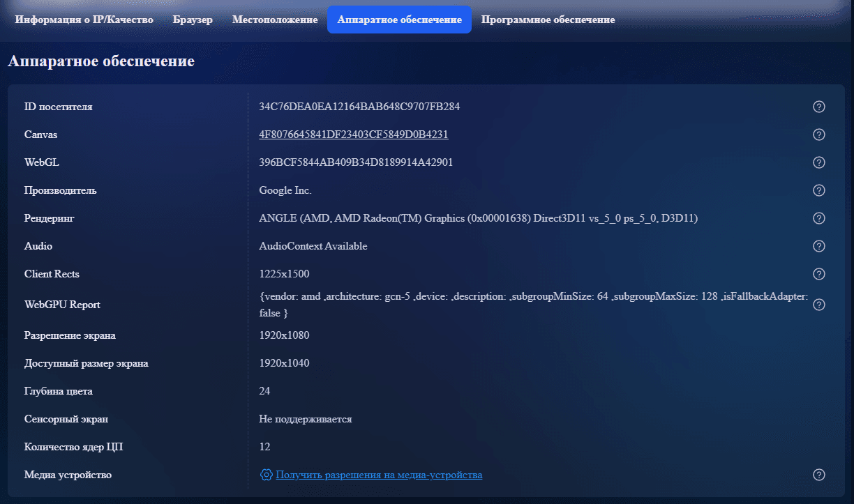This screenshot has height=504, width=854.
Task: Switch to Информация о IP/Качество tab
Action: point(84,20)
